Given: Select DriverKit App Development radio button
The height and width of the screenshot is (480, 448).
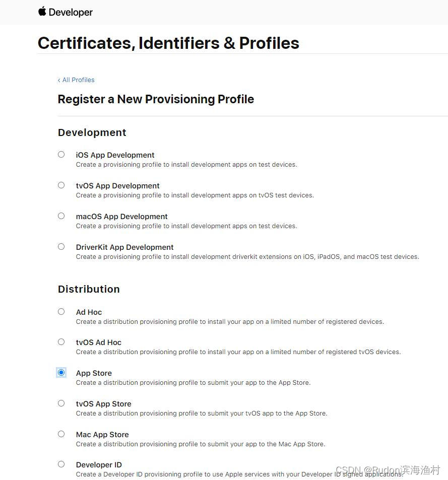Looking at the screenshot, I should pyautogui.click(x=61, y=246).
